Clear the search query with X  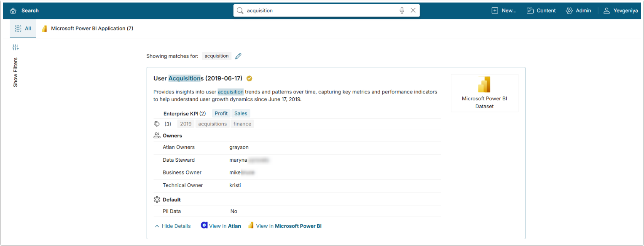coord(413,11)
